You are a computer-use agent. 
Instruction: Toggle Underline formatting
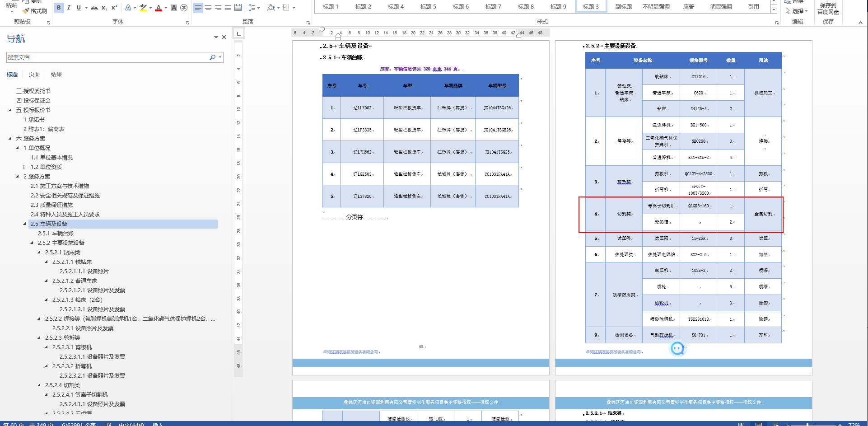(x=79, y=8)
